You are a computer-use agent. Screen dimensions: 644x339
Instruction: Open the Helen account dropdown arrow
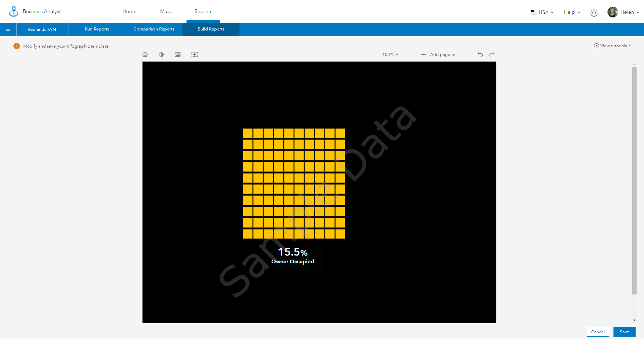coord(638,13)
